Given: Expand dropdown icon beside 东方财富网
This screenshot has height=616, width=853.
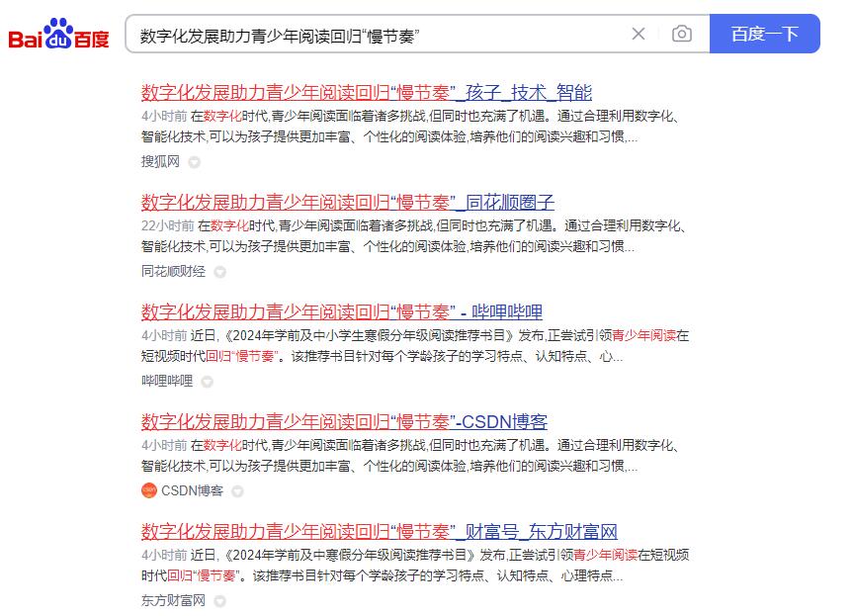Looking at the screenshot, I should 219,601.
